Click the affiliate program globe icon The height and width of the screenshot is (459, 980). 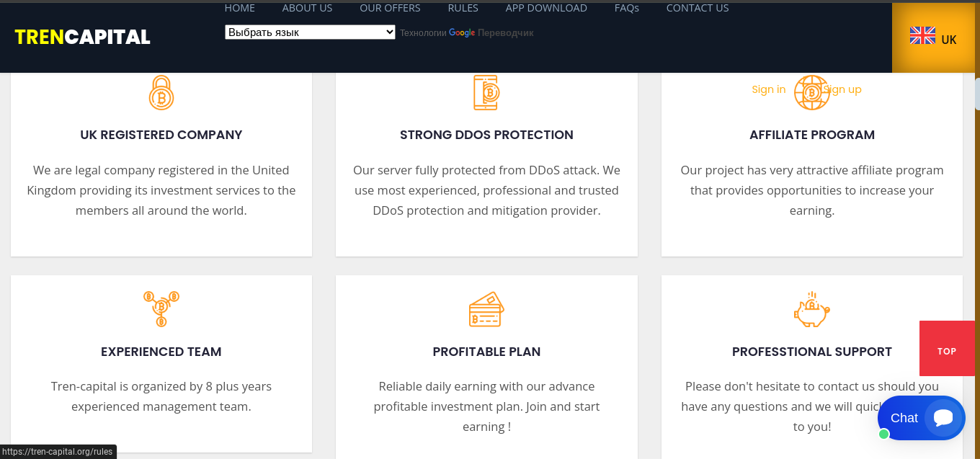pyautogui.click(x=811, y=93)
